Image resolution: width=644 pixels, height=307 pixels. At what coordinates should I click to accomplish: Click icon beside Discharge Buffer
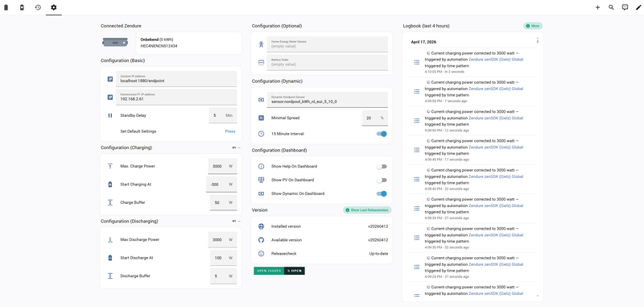coord(110,276)
